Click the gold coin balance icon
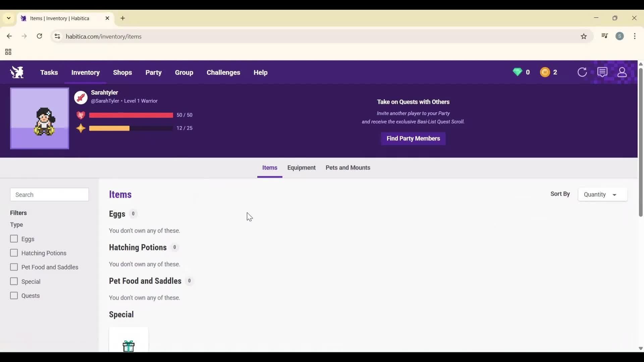The image size is (644, 362). click(x=545, y=72)
